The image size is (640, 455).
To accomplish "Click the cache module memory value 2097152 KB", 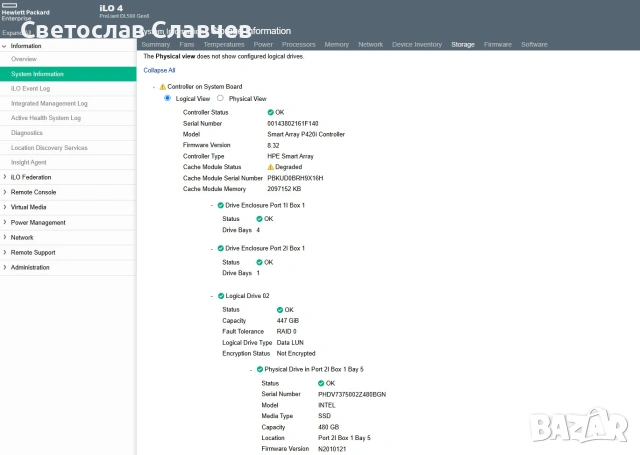I will (x=284, y=189).
